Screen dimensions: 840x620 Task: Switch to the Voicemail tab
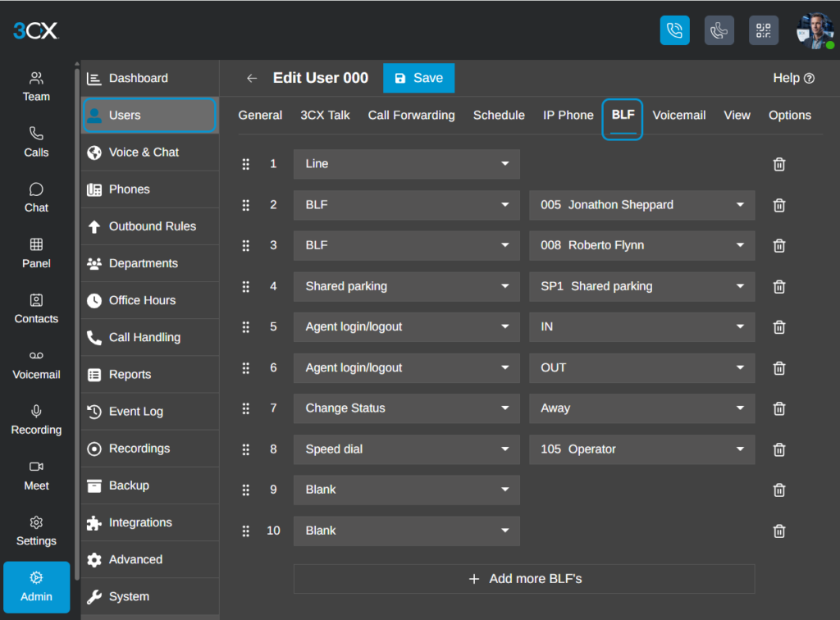(x=678, y=115)
